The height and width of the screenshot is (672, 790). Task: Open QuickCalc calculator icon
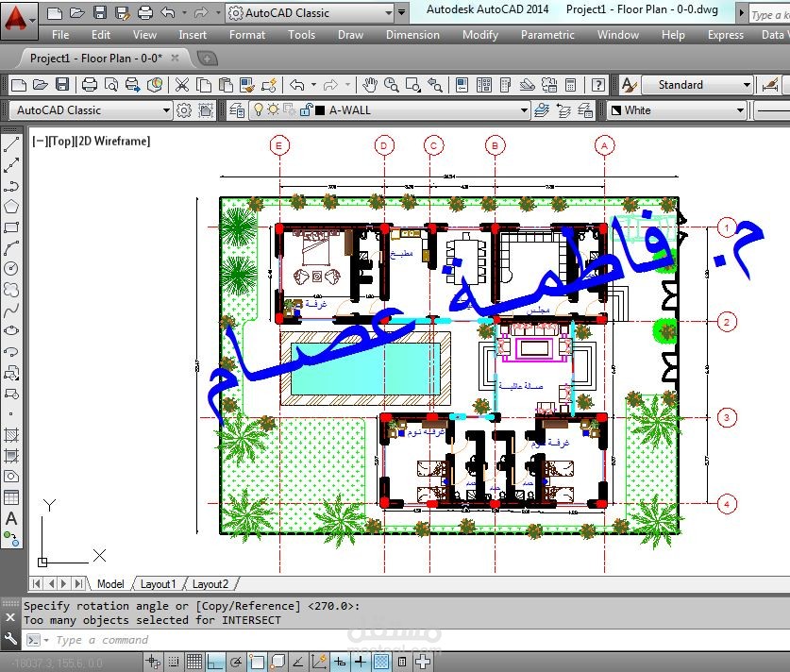coord(570,85)
